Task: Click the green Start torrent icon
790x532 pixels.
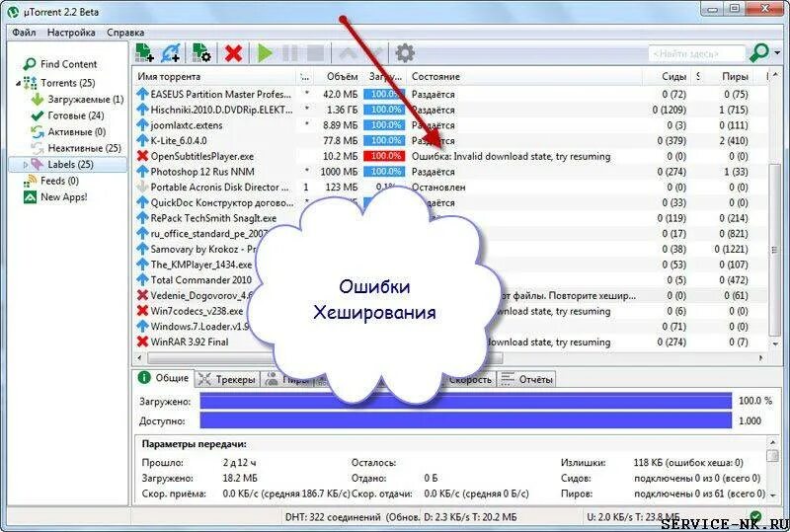Action: point(265,53)
